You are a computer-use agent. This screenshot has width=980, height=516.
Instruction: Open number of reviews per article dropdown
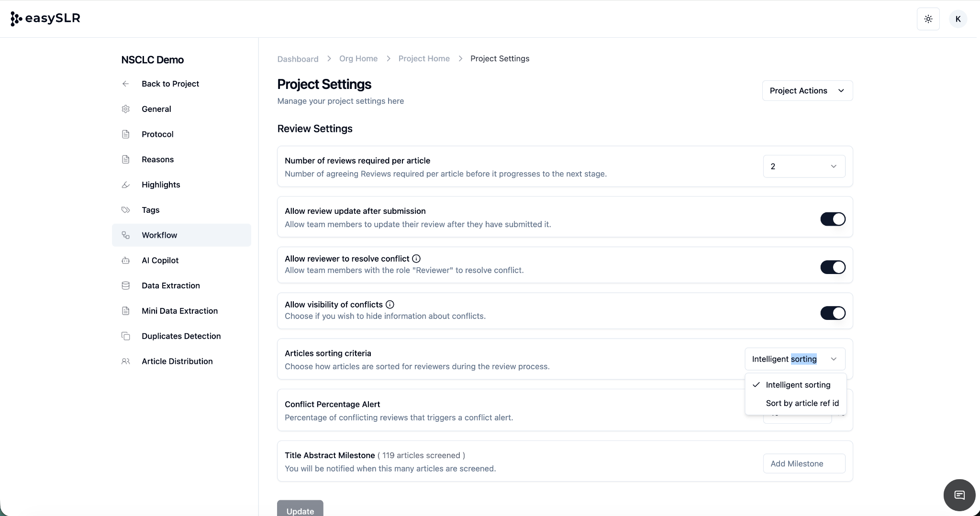tap(804, 166)
